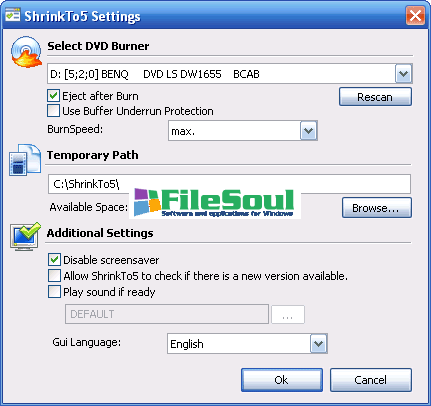
Task: Toggle Disable screensaver checkbox
Action: click(x=54, y=260)
